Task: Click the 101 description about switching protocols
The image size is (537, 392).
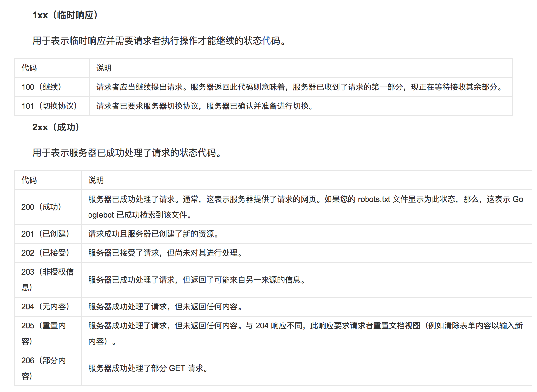Action: tap(205, 106)
